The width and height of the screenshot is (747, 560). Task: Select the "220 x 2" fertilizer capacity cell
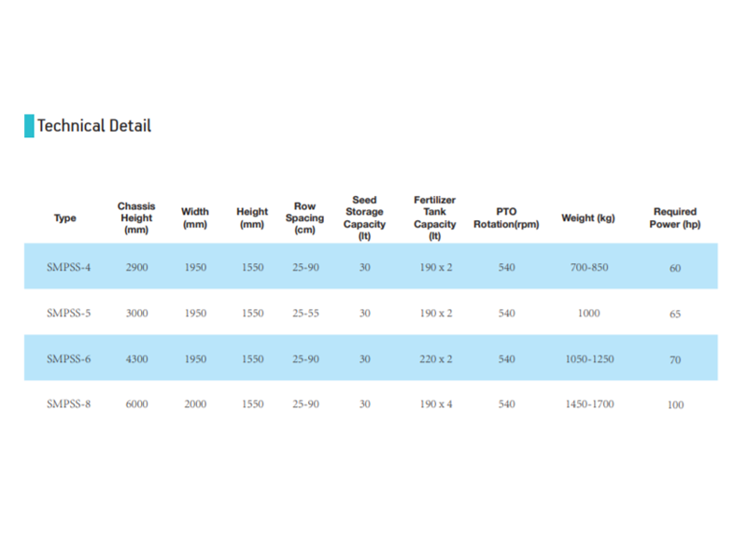(435, 359)
